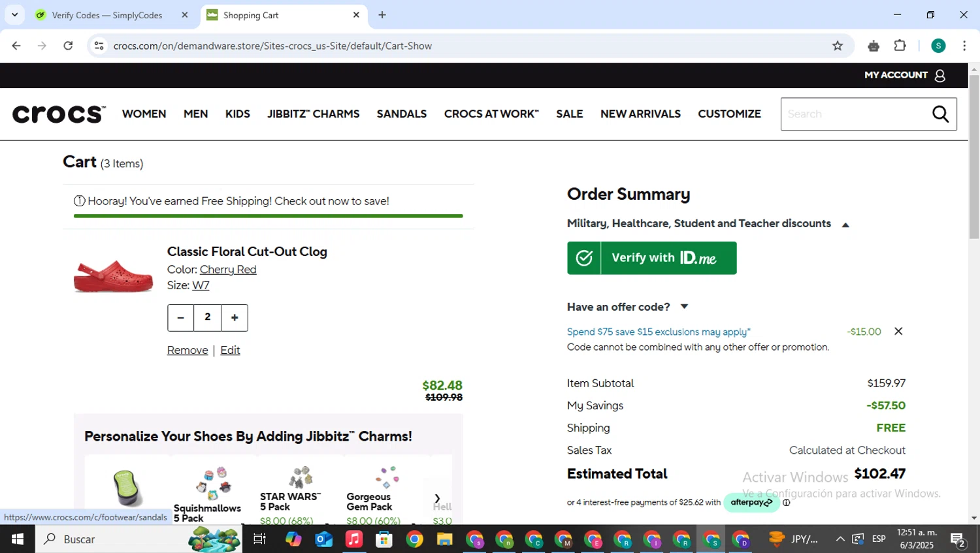Open the CROCS AT WORK menu
Screen dimensions: 980x553
pos(491,114)
